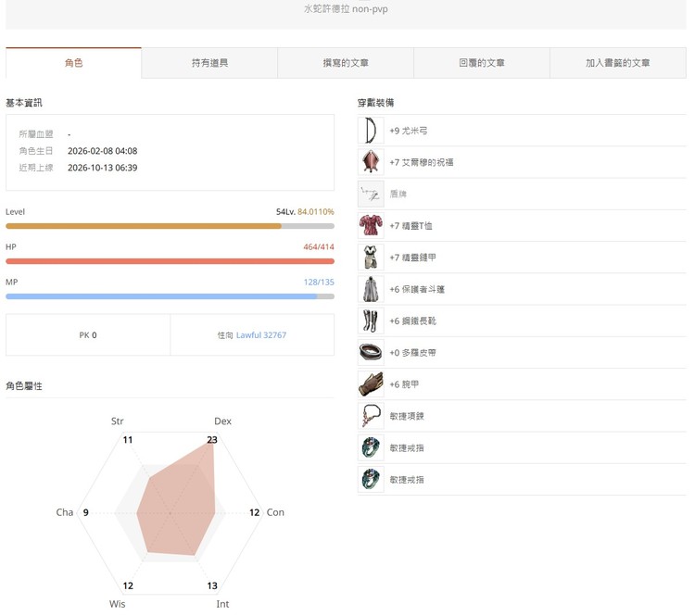Click the +6 鋼鐵長靴 boots icon

[371, 321]
